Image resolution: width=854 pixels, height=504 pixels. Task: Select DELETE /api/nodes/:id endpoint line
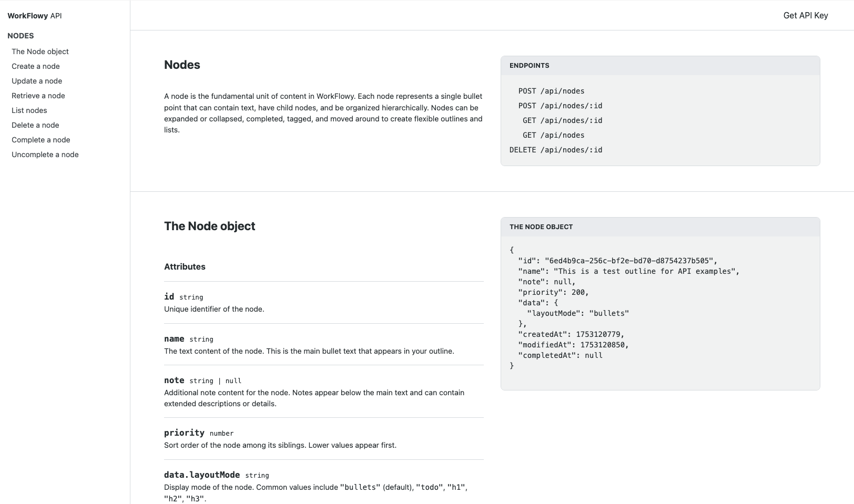(556, 150)
